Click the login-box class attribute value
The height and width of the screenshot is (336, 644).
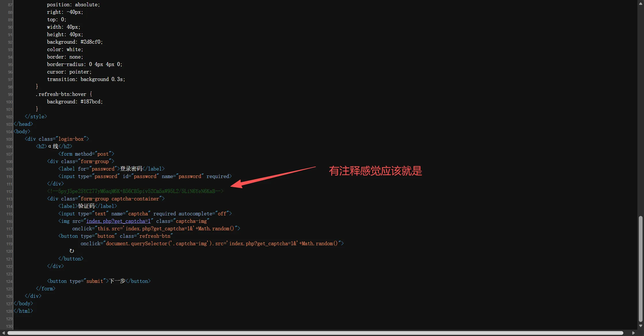tap(71, 139)
